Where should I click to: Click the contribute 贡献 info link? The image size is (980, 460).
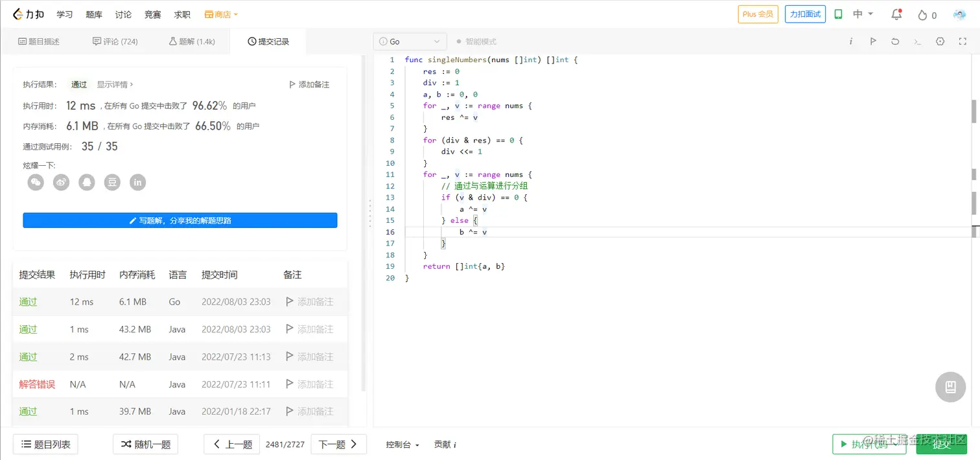coord(445,444)
